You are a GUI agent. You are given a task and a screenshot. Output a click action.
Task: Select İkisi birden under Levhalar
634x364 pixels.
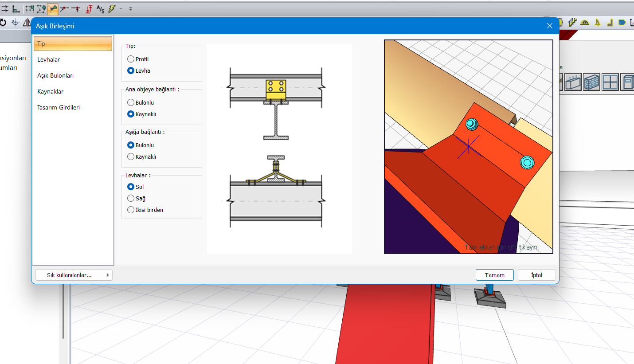click(131, 210)
